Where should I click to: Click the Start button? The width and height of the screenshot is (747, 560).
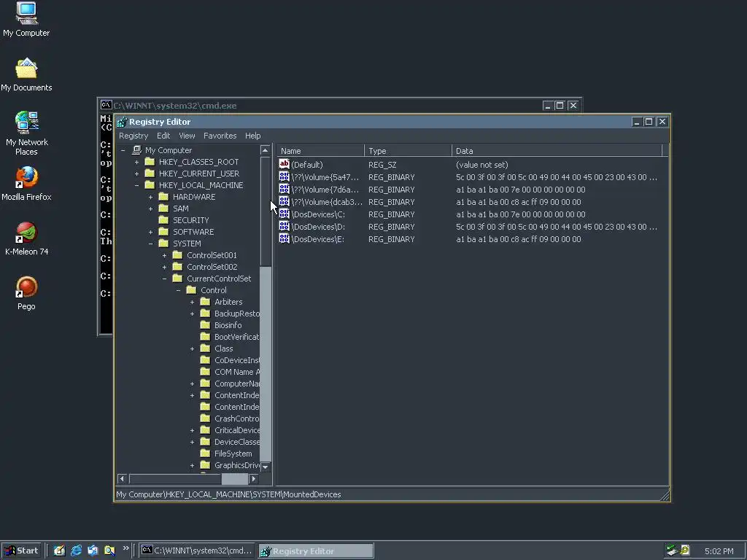click(21, 551)
